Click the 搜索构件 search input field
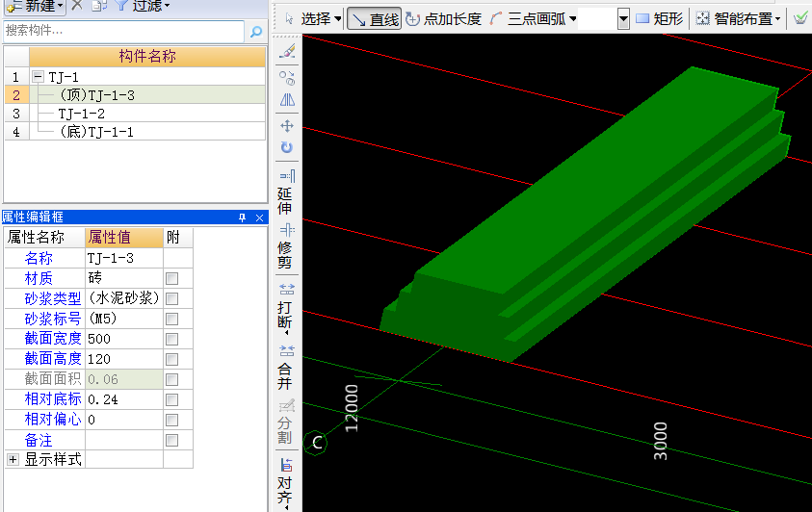 pos(123,31)
